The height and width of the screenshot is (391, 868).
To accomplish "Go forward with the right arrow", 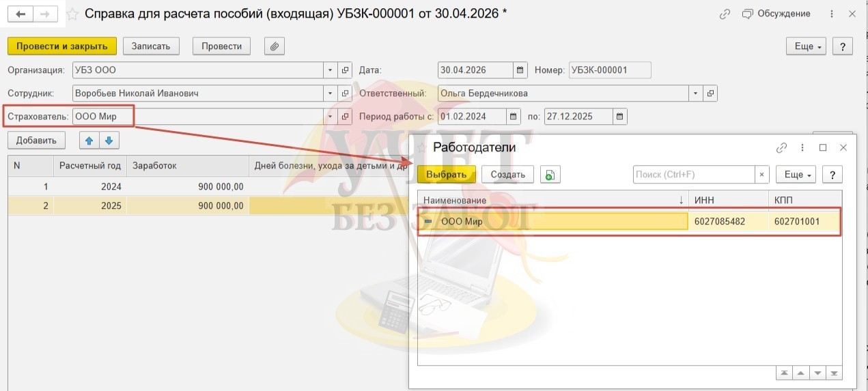I will [x=46, y=14].
